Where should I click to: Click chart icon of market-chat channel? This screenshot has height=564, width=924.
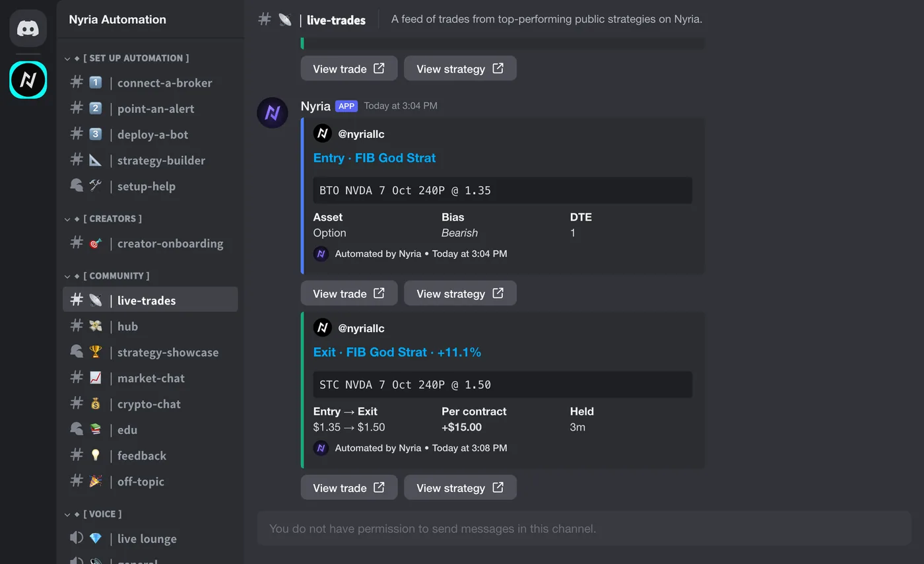point(96,378)
